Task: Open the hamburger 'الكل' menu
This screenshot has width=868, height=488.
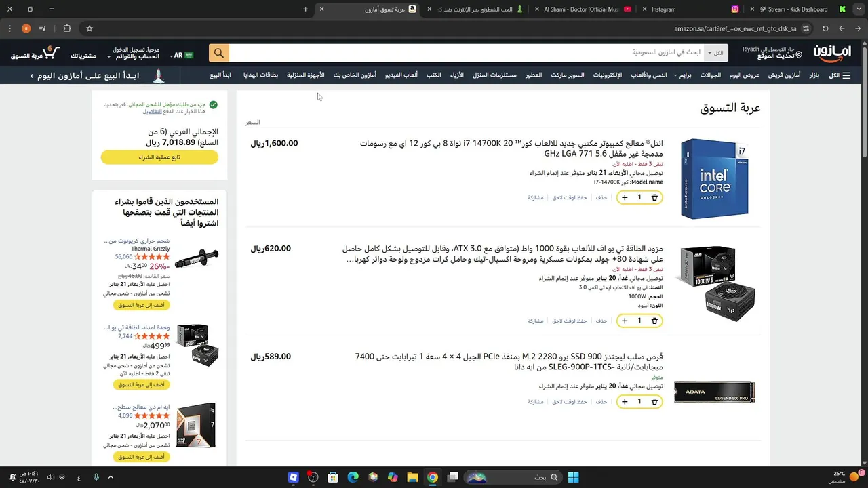Action: 840,75
